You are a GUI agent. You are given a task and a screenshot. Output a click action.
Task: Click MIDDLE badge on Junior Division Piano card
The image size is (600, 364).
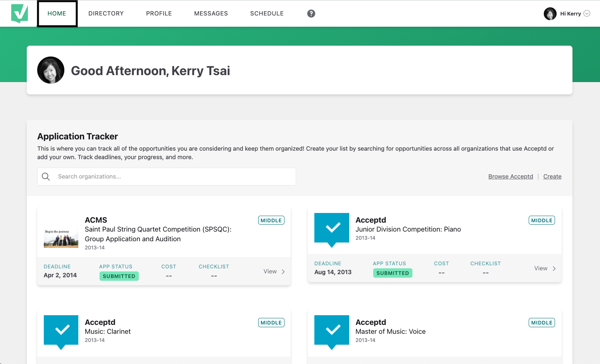click(542, 220)
